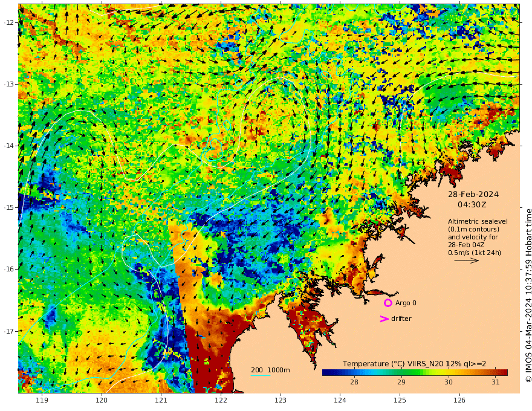This screenshot has height=411, width=532.
Task: Click latitude axis label -17
Action: (x=9, y=331)
